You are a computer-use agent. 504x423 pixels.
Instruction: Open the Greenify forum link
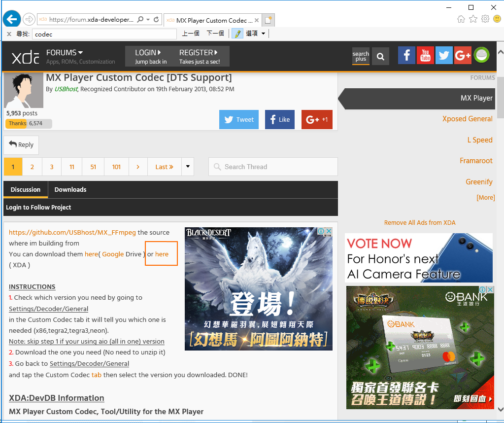pyautogui.click(x=479, y=182)
